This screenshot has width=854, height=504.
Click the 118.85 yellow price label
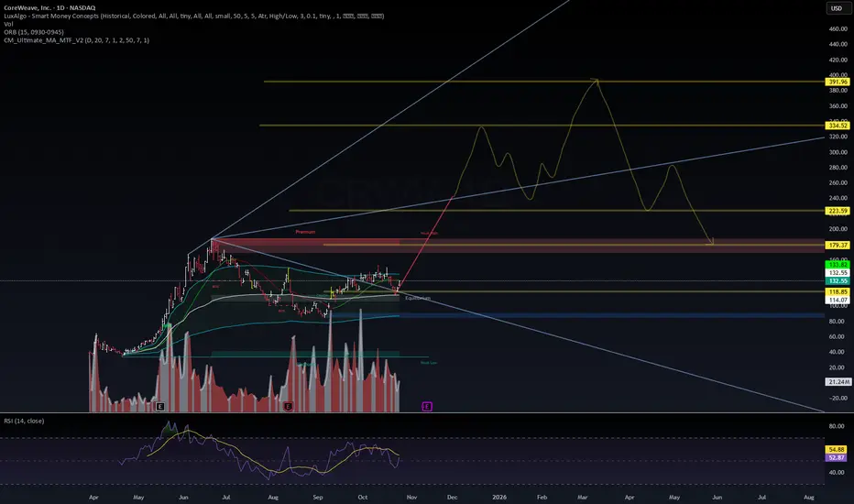(838, 292)
